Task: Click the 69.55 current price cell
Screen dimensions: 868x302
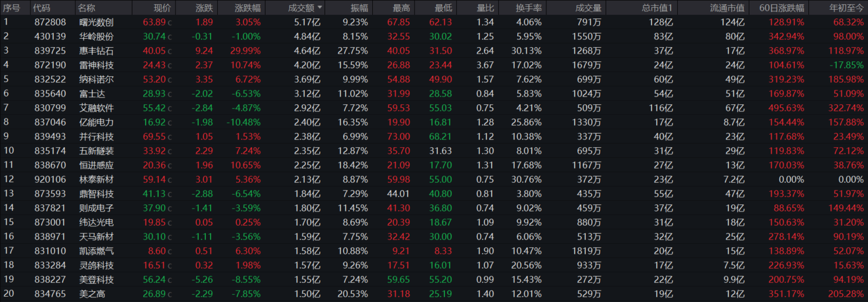Action: point(155,136)
